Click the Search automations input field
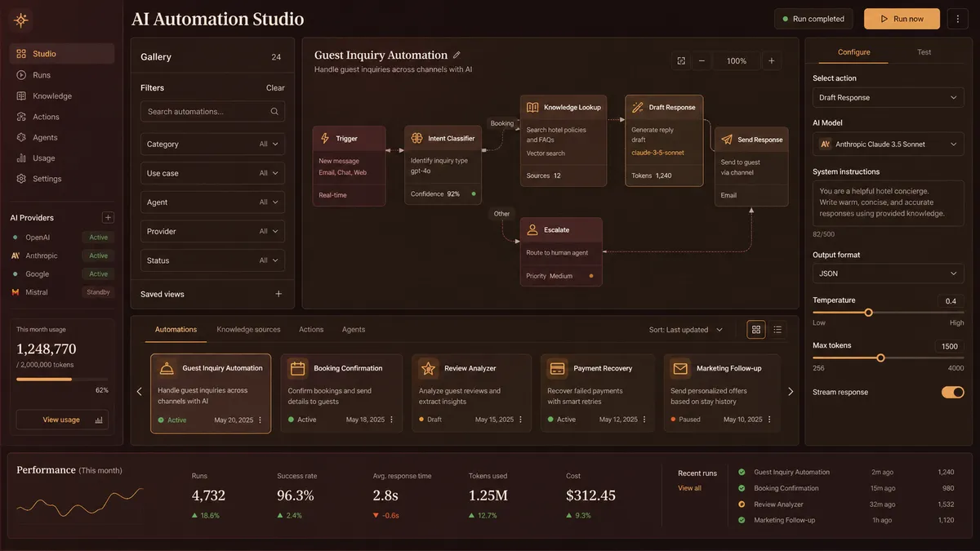The height and width of the screenshot is (551, 980). click(212, 111)
